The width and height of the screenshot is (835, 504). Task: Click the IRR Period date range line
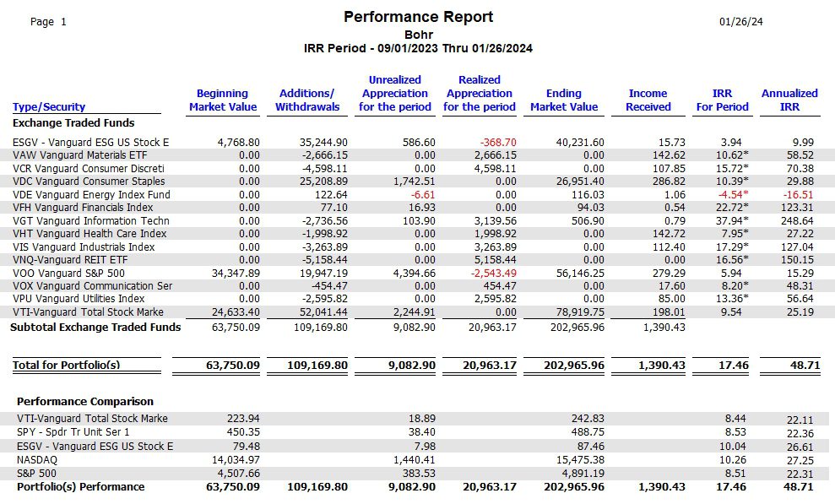418,48
